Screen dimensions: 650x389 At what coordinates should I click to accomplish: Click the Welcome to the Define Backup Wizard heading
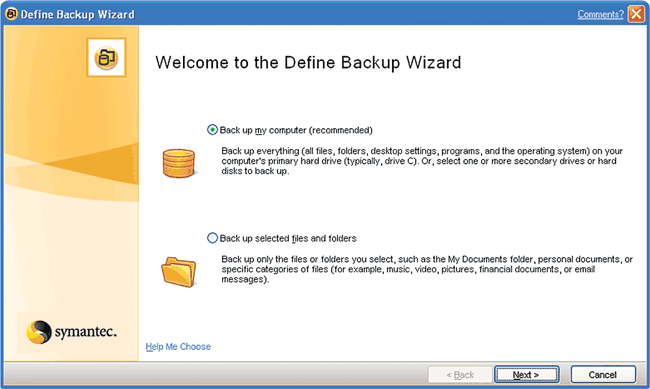[308, 63]
